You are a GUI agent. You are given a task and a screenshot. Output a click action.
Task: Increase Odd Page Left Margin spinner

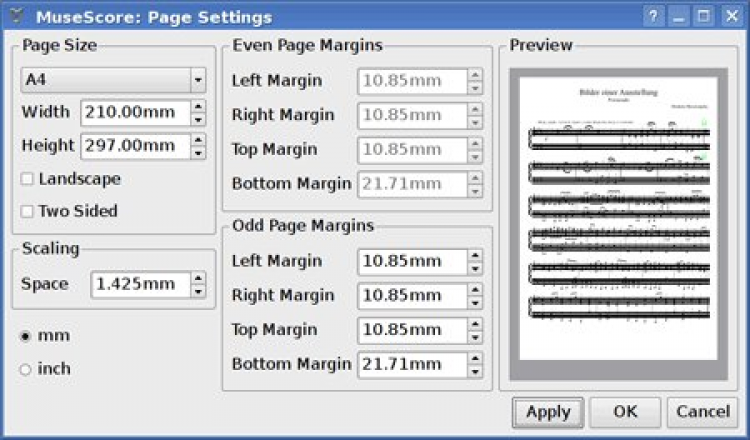[475, 255]
